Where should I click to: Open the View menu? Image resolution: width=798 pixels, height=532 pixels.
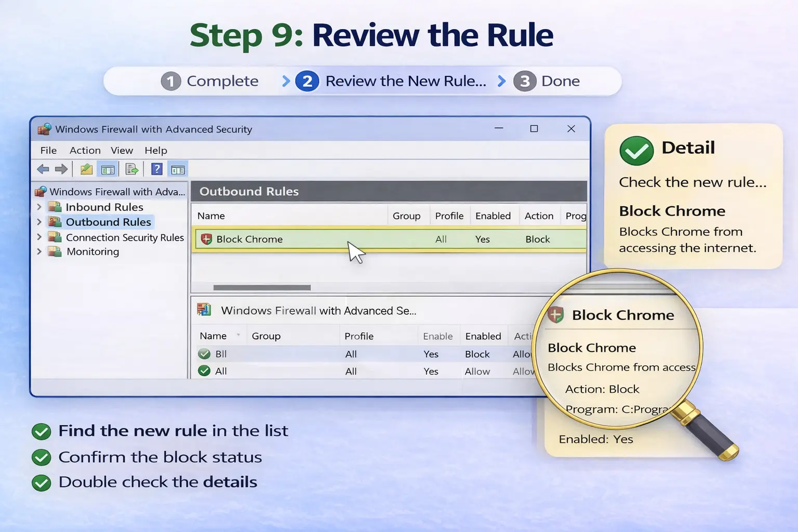pyautogui.click(x=122, y=150)
